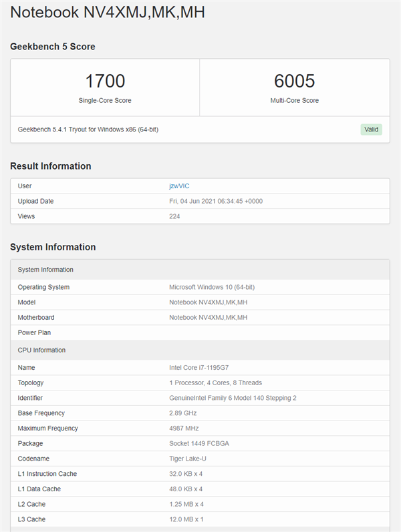401x532 pixels.
Task: Click the 1700 single-core score number
Action: [x=105, y=81]
